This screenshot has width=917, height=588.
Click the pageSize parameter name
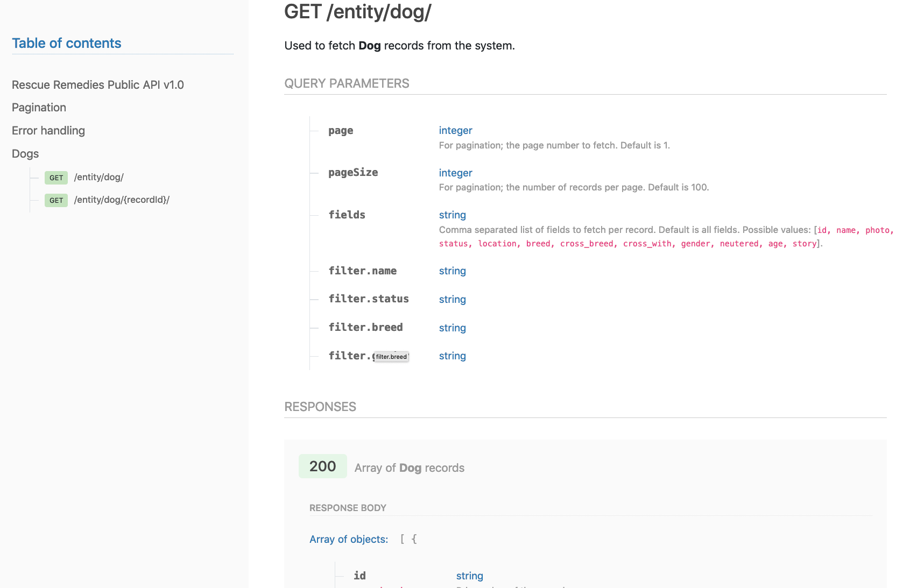tap(353, 173)
